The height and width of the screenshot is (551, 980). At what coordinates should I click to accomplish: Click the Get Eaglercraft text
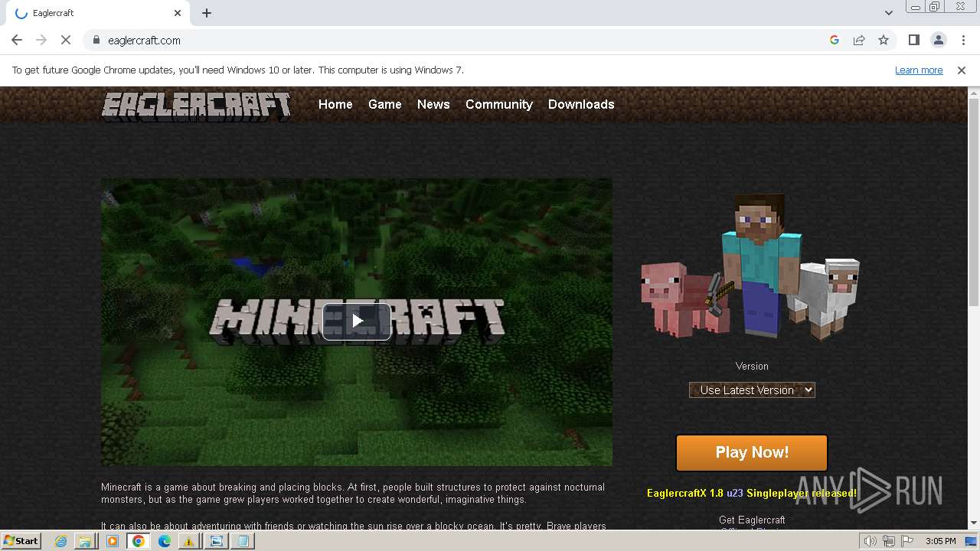click(x=752, y=520)
